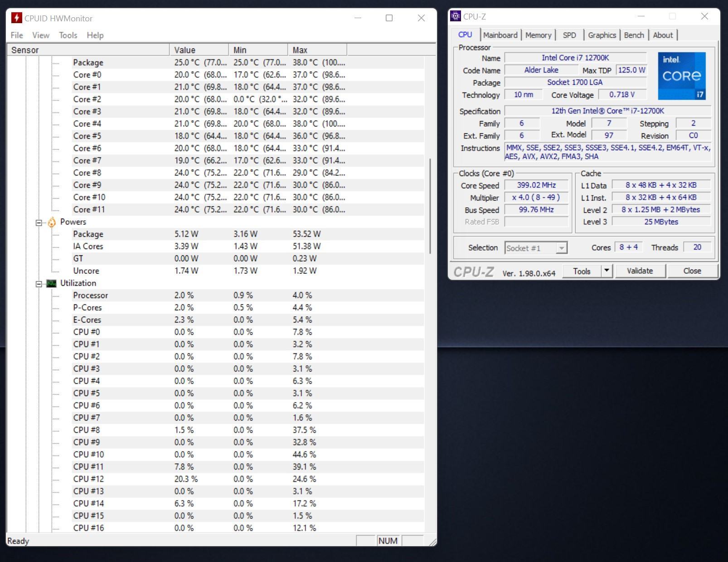The image size is (728, 562).
Task: Open the View menu in HWMonitor
Action: (x=41, y=35)
